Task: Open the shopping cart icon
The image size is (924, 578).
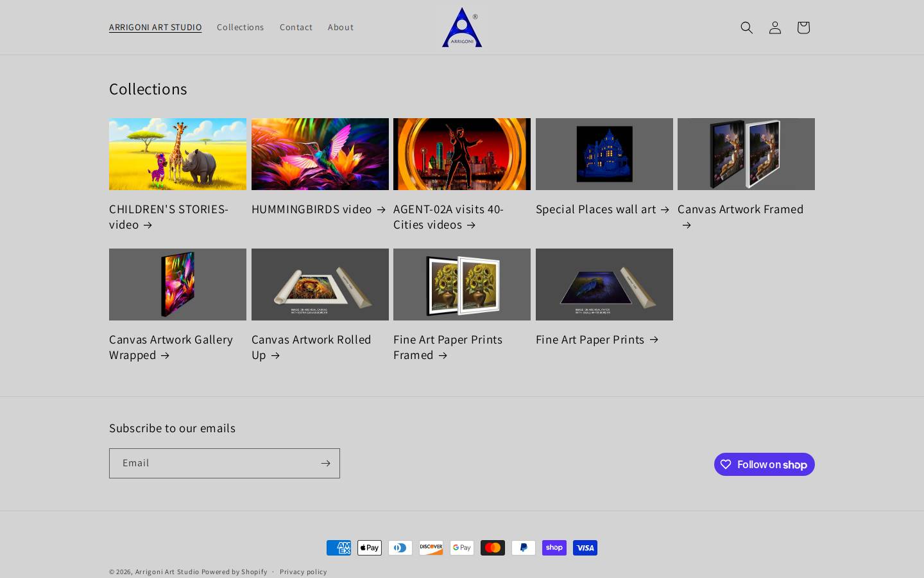Action: (803, 27)
